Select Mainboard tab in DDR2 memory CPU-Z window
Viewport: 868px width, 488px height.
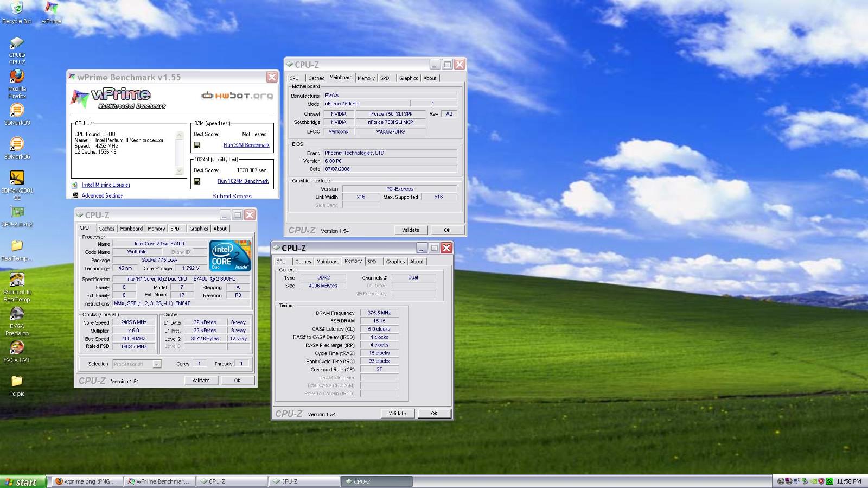coord(328,262)
